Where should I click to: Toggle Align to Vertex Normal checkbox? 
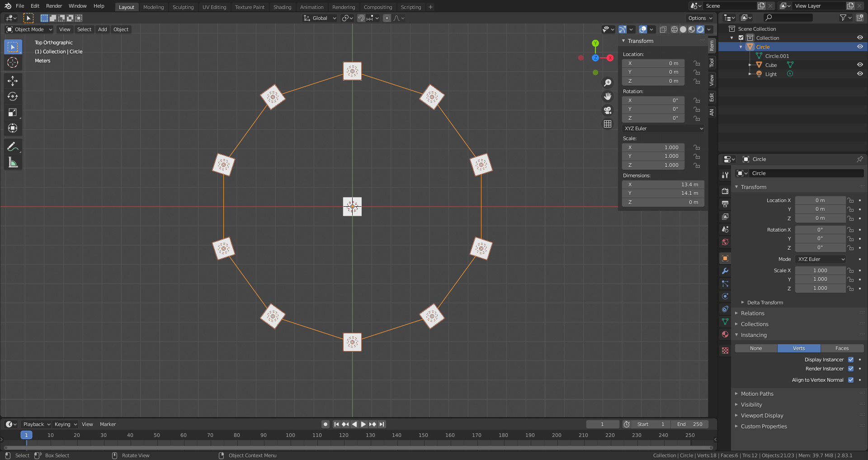pyautogui.click(x=851, y=380)
